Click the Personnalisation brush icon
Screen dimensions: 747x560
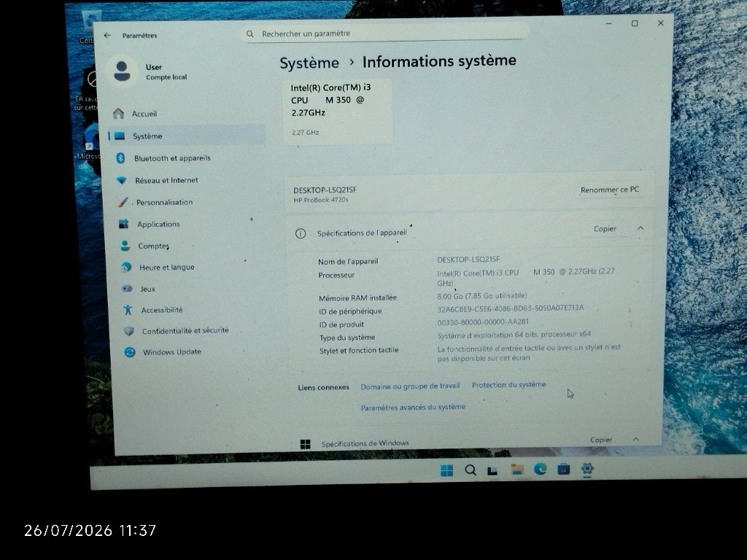[123, 202]
